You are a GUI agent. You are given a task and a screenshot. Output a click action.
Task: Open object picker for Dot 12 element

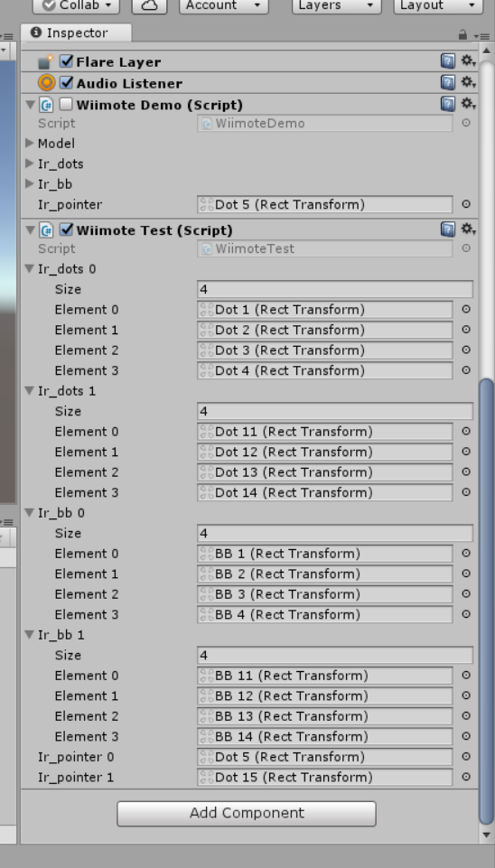(466, 452)
